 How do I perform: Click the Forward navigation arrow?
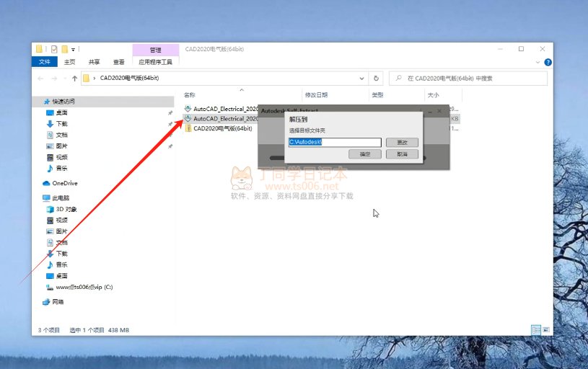pos(54,79)
